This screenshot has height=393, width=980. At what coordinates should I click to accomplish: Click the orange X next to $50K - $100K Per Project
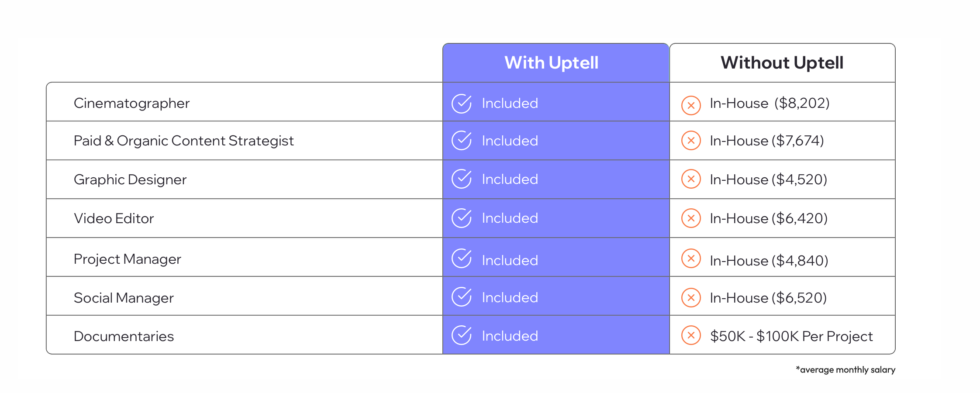[691, 335]
